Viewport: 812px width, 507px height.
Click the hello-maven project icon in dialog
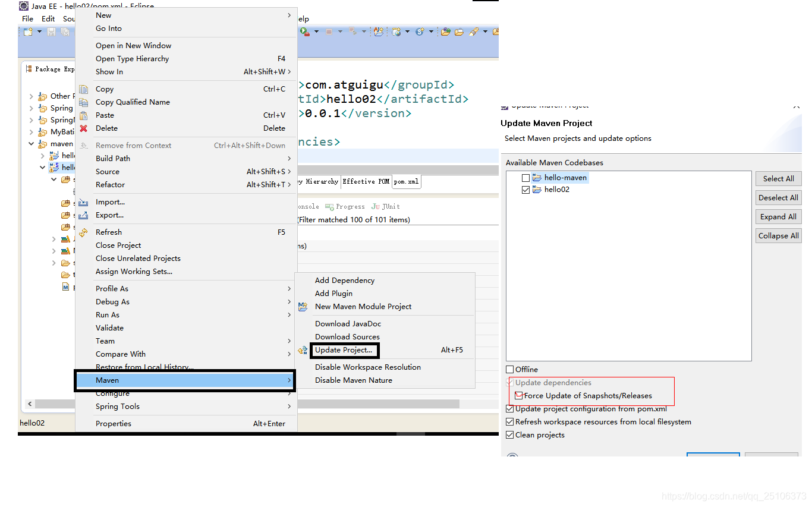click(x=537, y=178)
